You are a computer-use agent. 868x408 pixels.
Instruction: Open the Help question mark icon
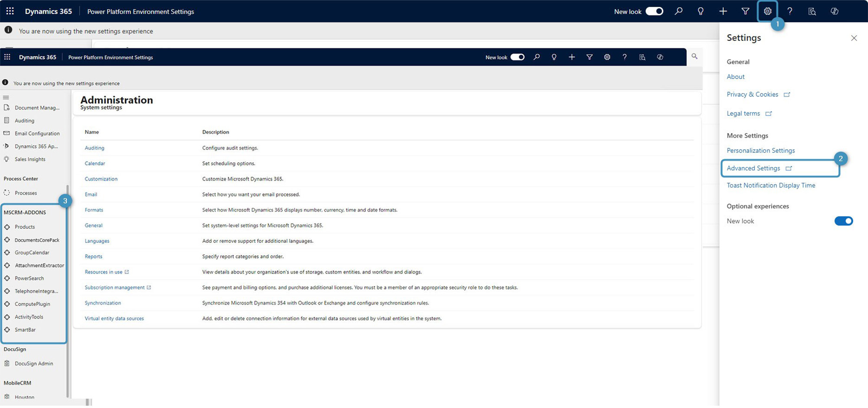click(790, 11)
